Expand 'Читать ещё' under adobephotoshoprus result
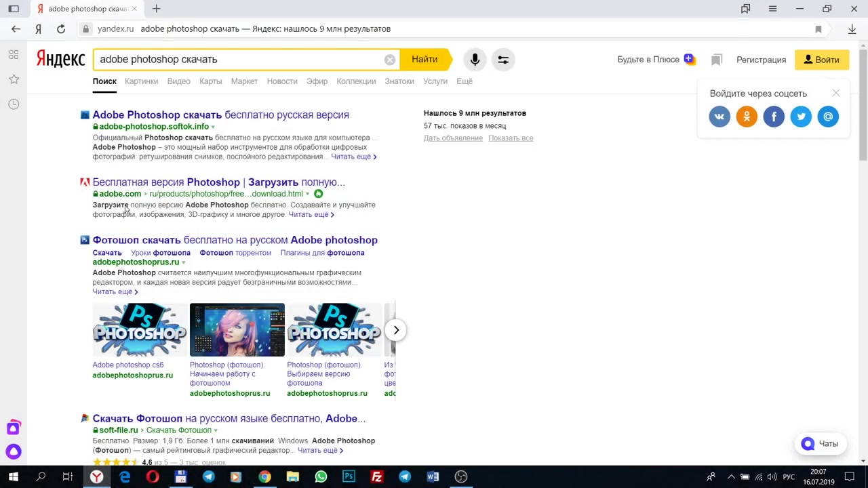The image size is (868, 488). point(115,292)
